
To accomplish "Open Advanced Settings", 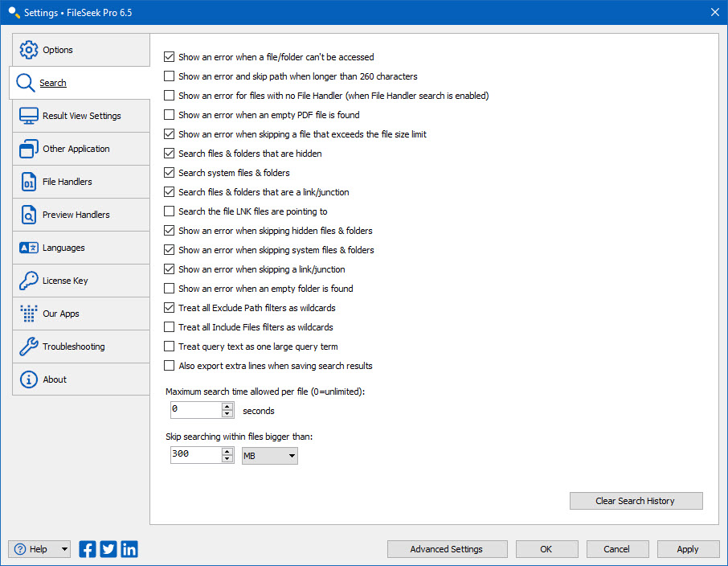I will 447,549.
